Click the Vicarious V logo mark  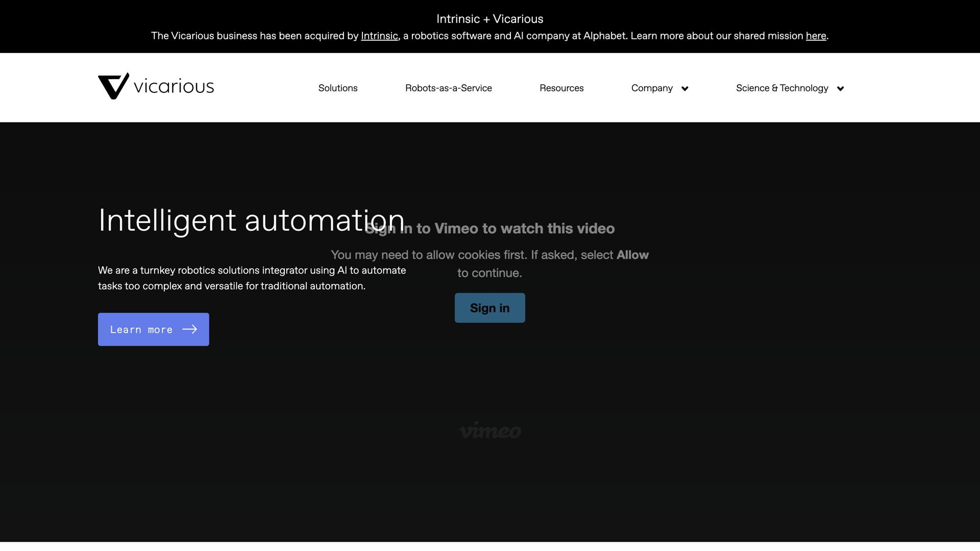[x=113, y=86]
